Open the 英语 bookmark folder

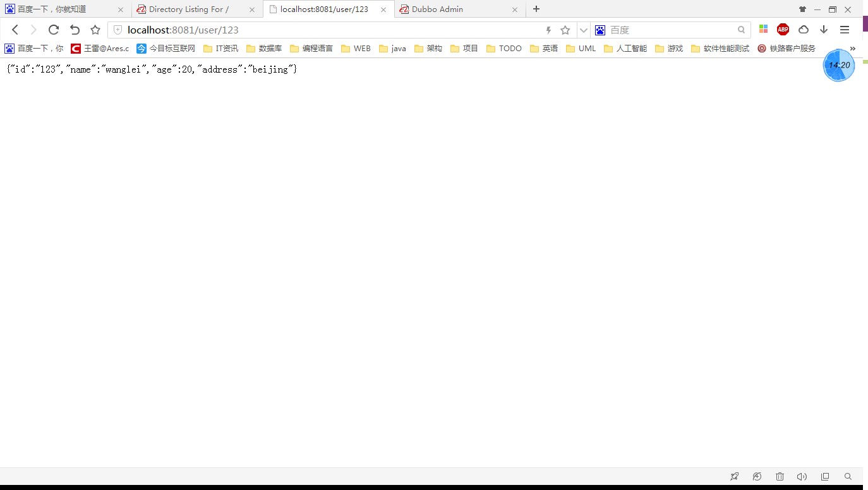(544, 49)
